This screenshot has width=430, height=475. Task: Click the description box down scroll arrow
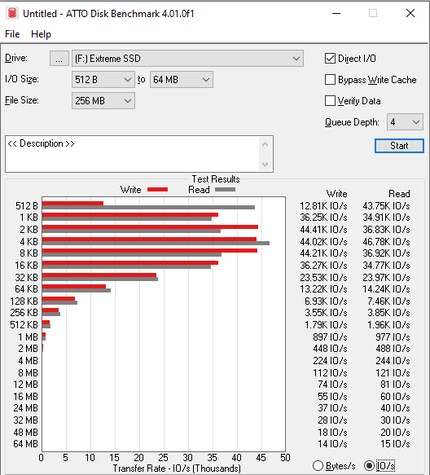click(265, 164)
